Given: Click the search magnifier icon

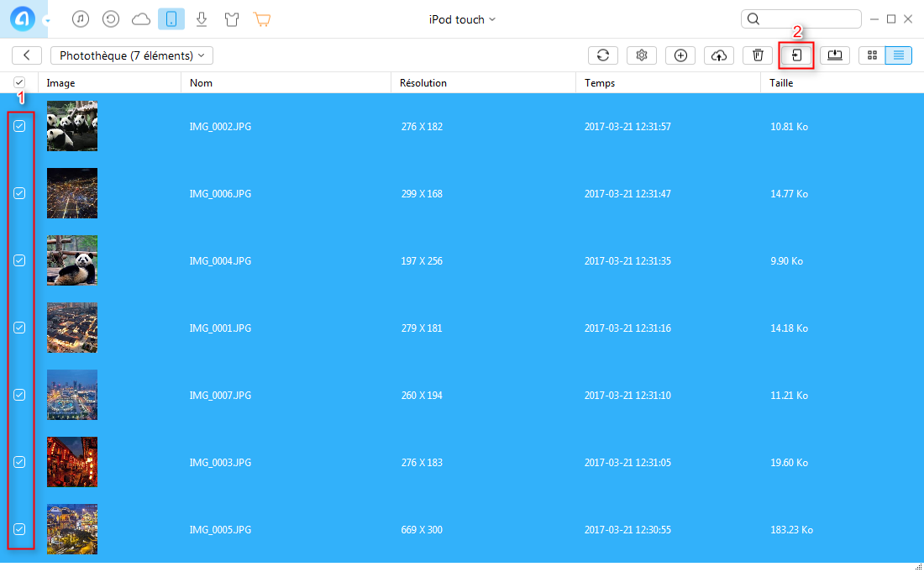Looking at the screenshot, I should pos(753,18).
